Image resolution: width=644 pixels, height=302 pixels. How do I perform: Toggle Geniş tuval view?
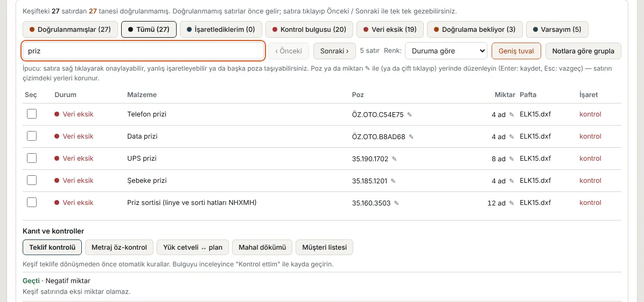coord(516,51)
